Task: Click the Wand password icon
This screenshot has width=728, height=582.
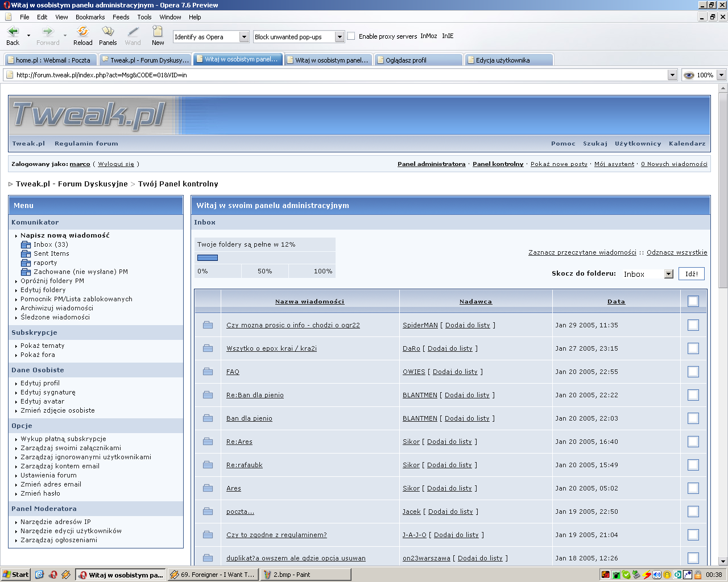Action: click(x=133, y=32)
